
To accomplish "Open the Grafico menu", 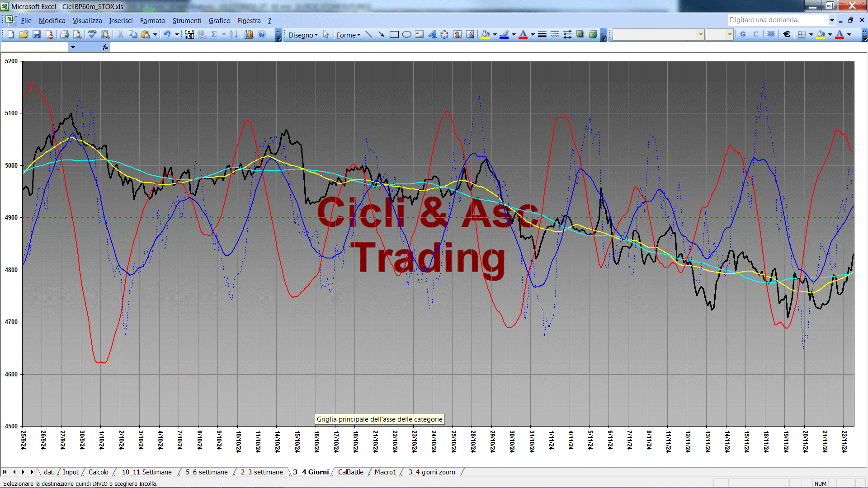I will coord(219,21).
